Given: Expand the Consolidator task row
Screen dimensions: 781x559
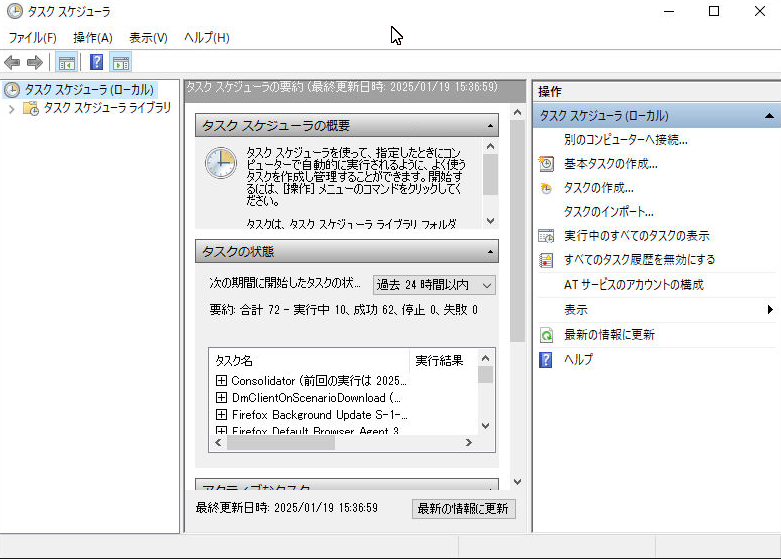Looking at the screenshot, I should coord(222,381).
